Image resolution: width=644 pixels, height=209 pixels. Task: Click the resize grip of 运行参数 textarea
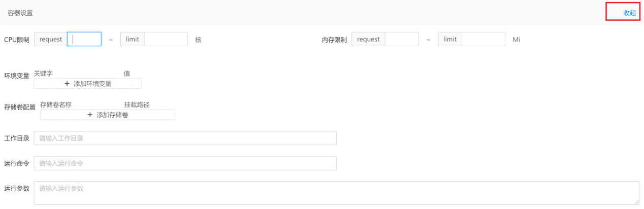coord(636,202)
